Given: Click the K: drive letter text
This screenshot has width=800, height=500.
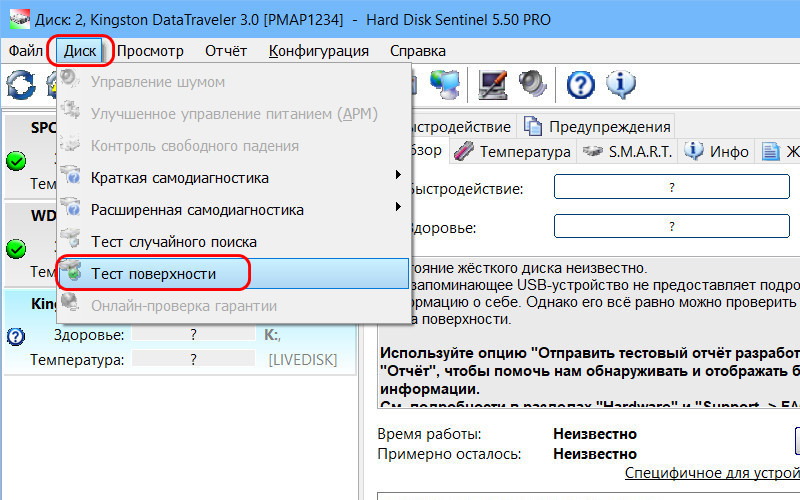Looking at the screenshot, I should click(272, 335).
